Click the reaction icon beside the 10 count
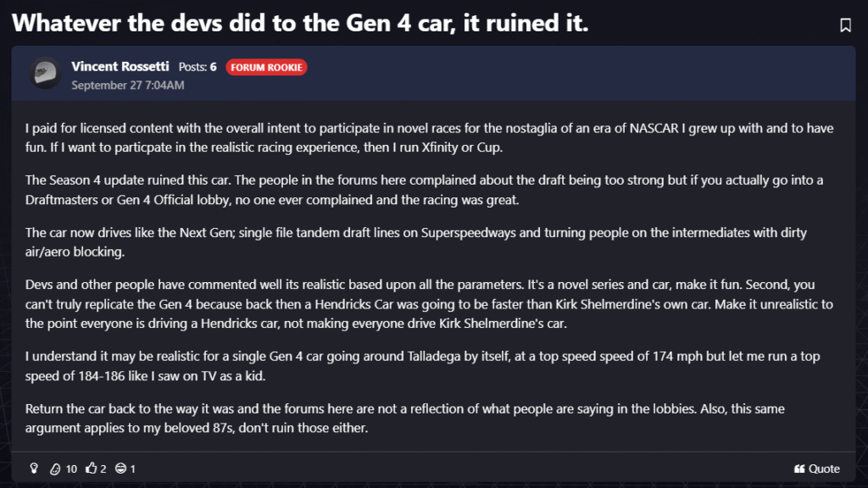Image resolution: width=868 pixels, height=488 pixels. (56, 469)
